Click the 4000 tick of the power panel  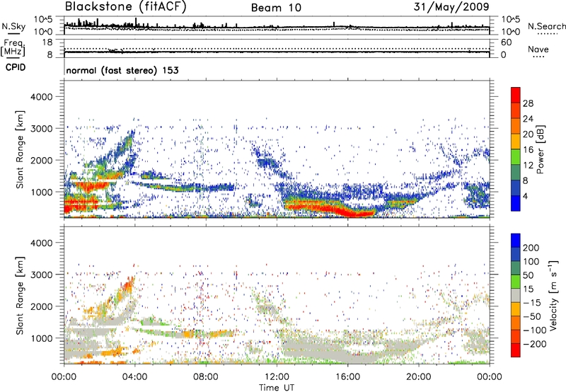pos(41,97)
